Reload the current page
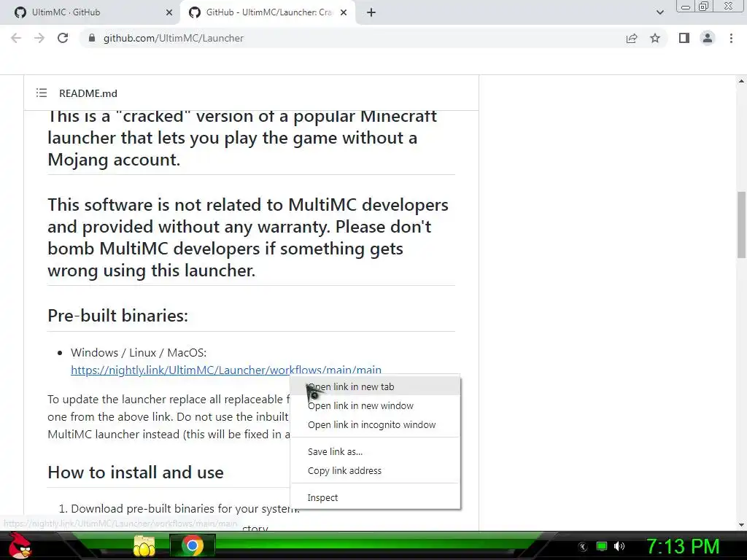 click(x=63, y=38)
